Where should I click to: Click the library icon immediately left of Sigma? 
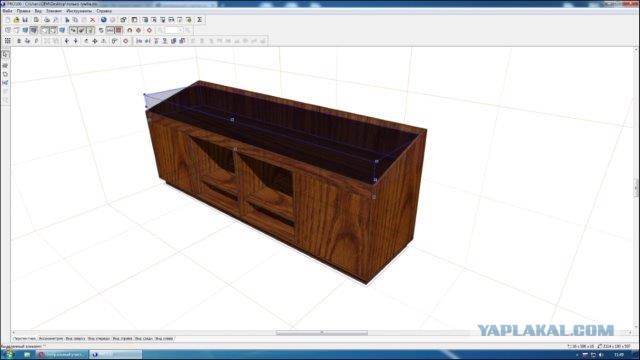coord(189,20)
